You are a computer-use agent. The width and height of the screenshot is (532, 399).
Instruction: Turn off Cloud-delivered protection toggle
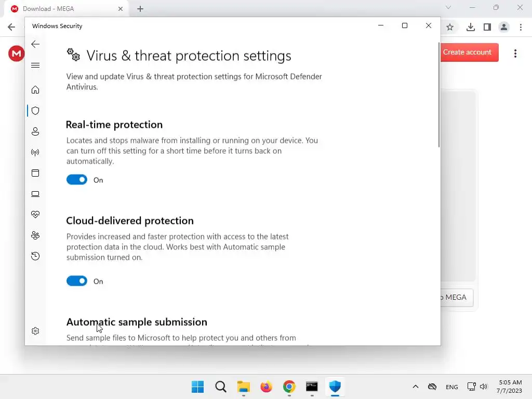tap(77, 281)
